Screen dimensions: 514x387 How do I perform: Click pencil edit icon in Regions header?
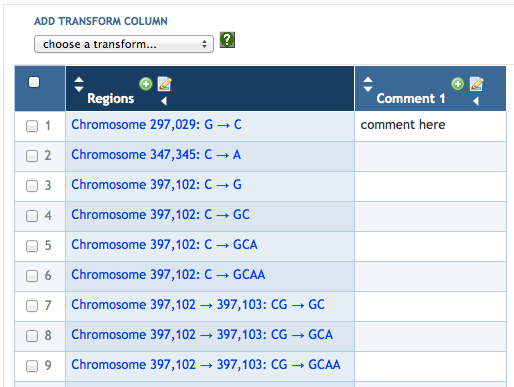[x=165, y=84]
